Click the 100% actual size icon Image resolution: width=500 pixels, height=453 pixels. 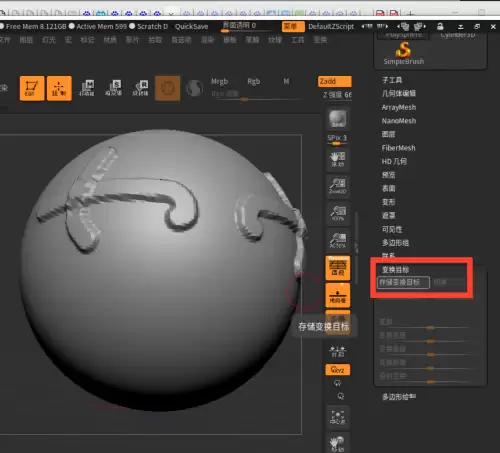click(338, 213)
